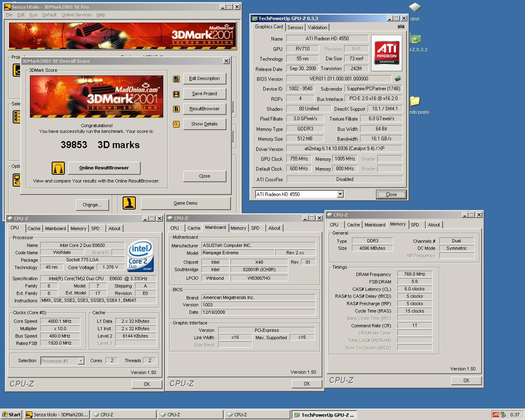Screen dimensions: 525x420
Task: Open the Start menu
Action: 11,415
